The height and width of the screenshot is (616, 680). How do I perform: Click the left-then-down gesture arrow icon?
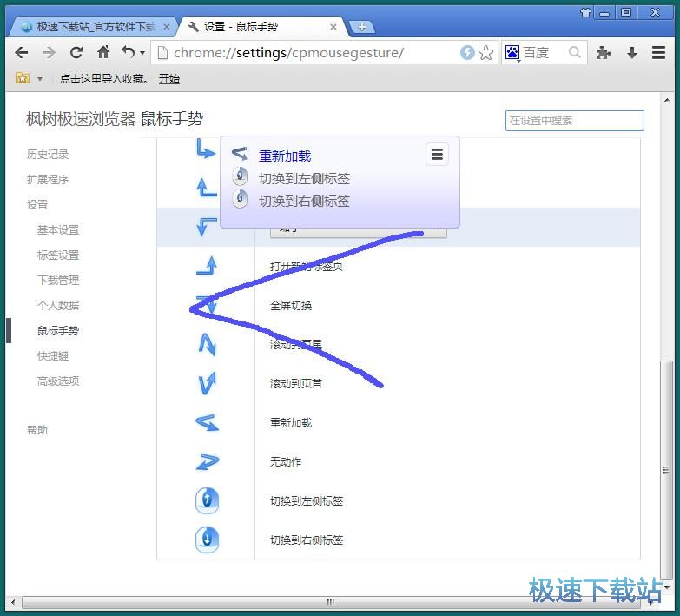pyautogui.click(x=207, y=227)
